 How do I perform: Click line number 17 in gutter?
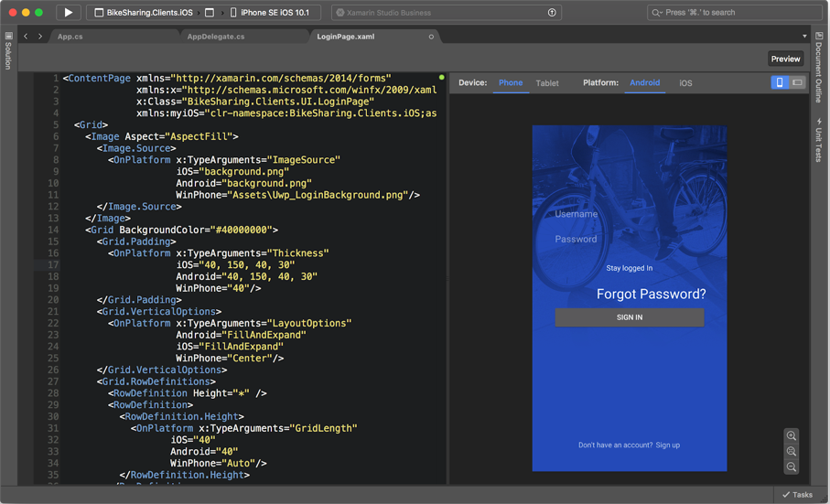tap(53, 265)
